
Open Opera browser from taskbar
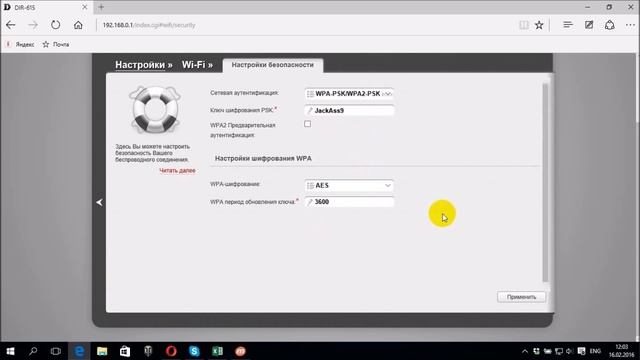171,351
